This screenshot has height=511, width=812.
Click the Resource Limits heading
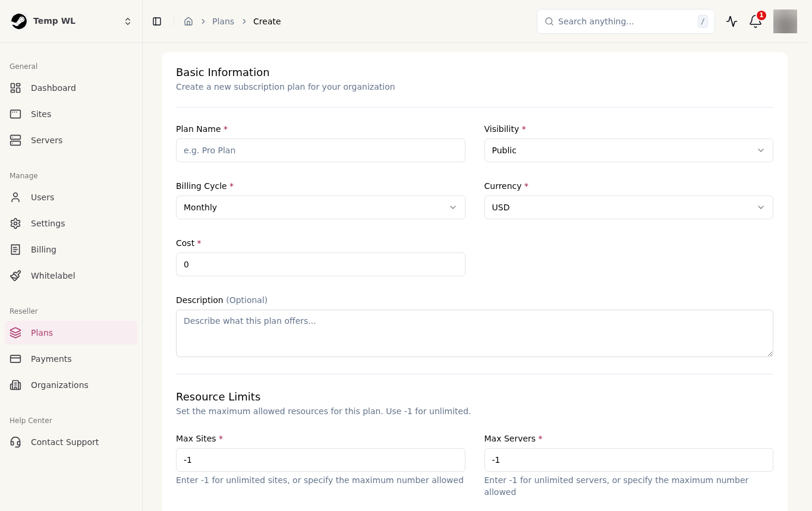[x=218, y=397]
